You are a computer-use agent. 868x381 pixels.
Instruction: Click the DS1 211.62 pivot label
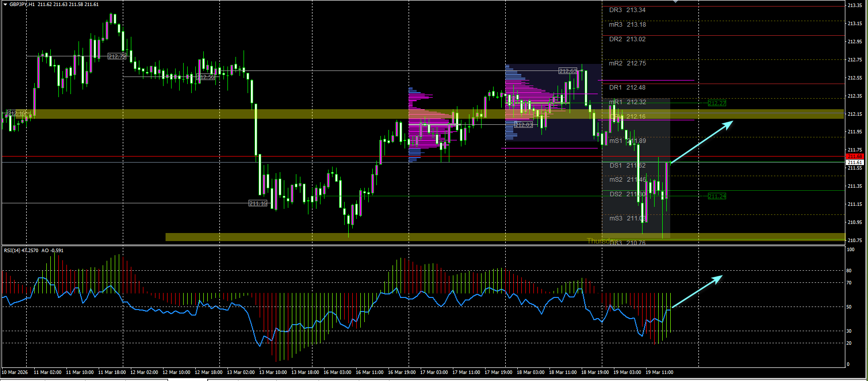627,166
